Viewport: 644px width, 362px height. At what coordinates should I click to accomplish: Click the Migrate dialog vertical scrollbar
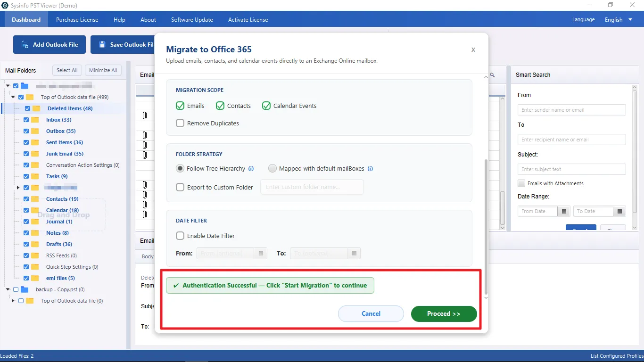tap(486, 226)
